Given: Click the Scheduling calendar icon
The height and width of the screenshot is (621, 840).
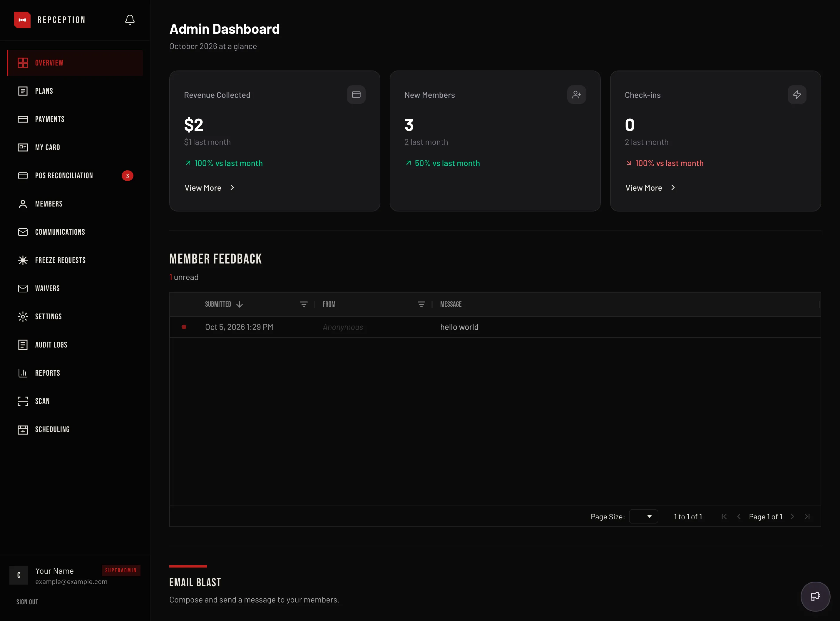Looking at the screenshot, I should 23,429.
